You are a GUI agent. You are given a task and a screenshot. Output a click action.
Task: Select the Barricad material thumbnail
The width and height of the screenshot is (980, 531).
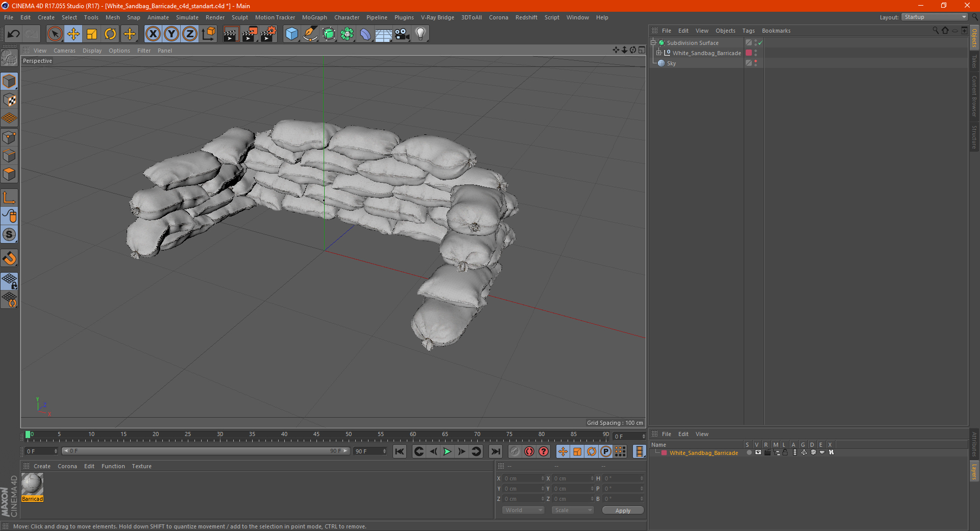pos(32,484)
